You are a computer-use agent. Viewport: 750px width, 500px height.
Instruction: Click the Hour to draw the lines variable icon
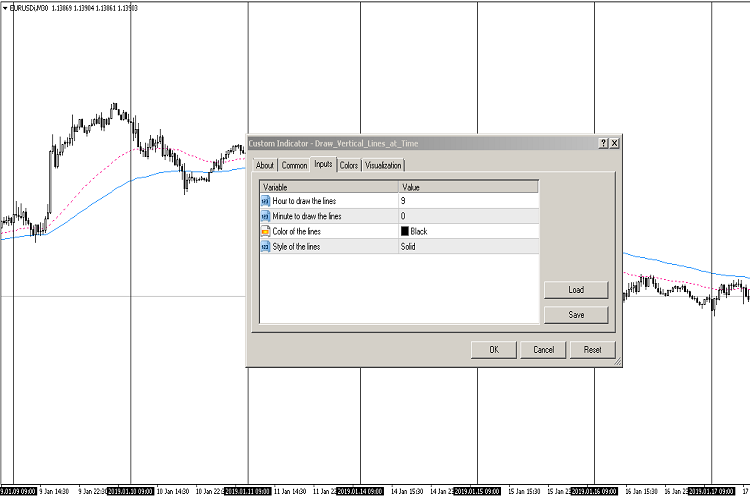point(266,201)
